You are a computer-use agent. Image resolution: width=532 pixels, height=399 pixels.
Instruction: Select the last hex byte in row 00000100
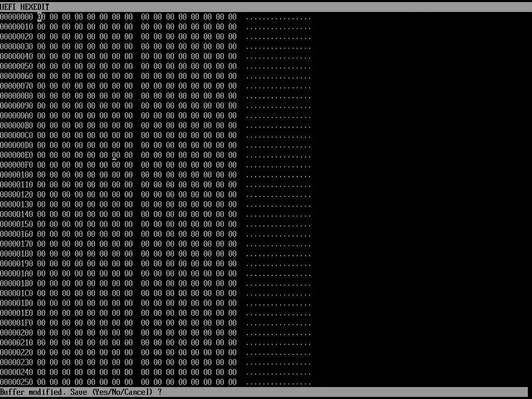tap(232, 175)
